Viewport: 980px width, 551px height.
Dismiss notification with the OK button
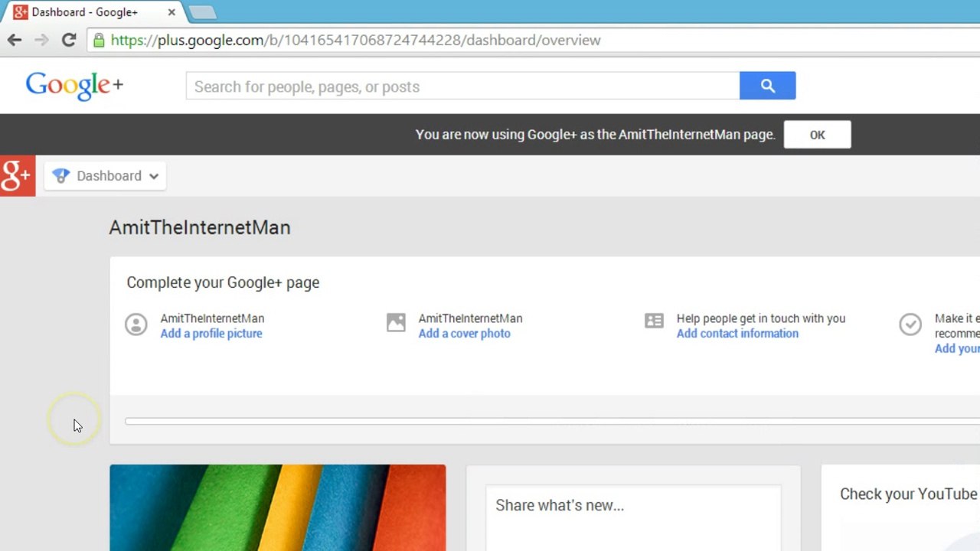tap(817, 135)
